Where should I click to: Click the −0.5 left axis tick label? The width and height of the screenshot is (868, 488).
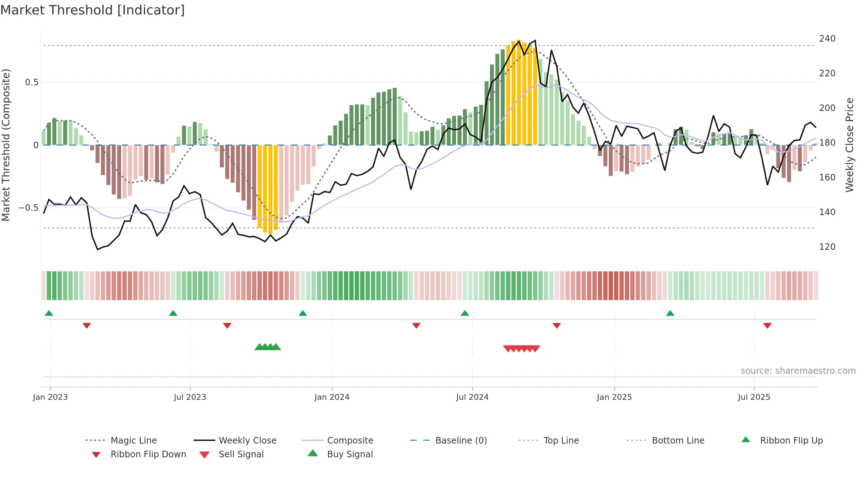coord(29,208)
